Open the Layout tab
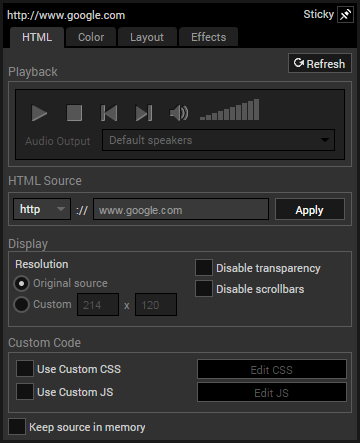The width and height of the screenshot is (360, 443). point(147,37)
